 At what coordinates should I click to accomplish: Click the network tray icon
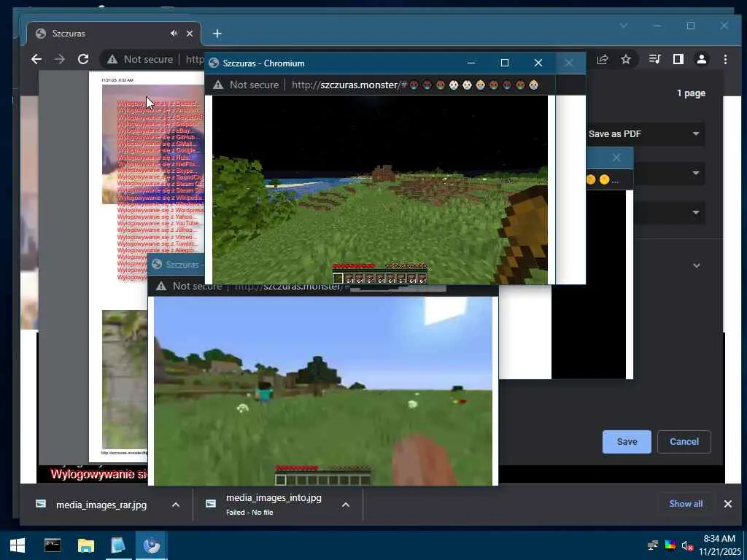point(653,545)
